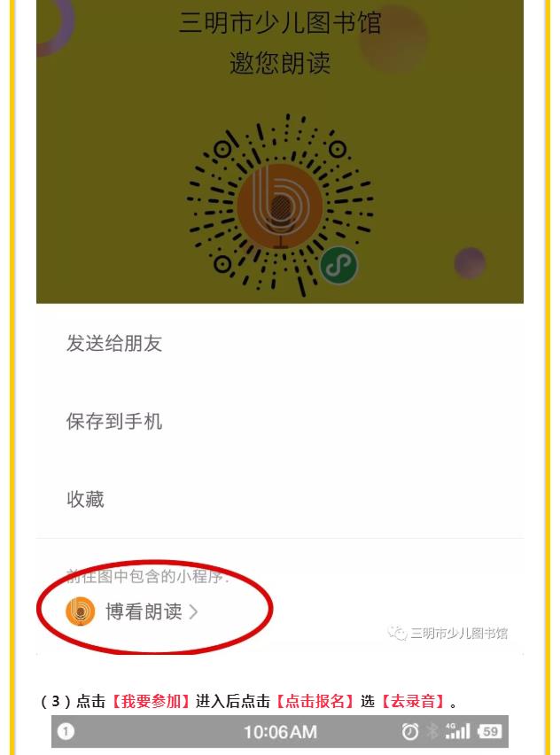The image size is (560, 755).
Task: Tap the notification badge showing 1
Action: point(66,731)
